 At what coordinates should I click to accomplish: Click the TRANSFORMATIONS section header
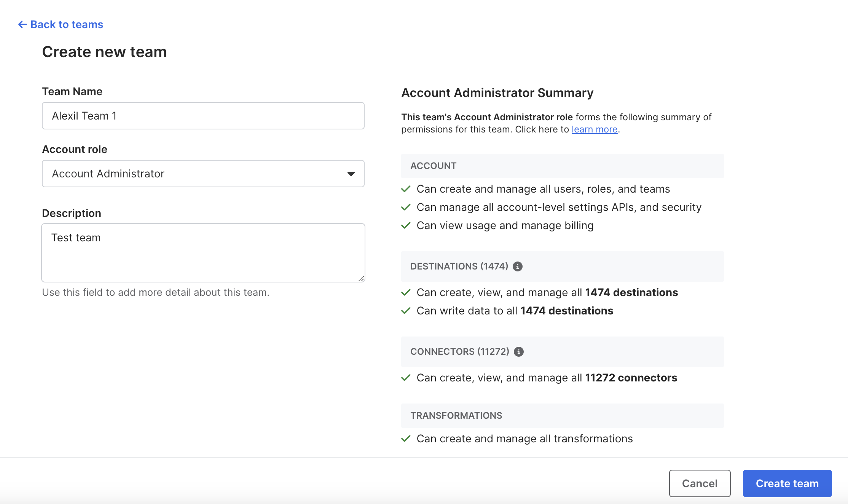tap(563, 416)
